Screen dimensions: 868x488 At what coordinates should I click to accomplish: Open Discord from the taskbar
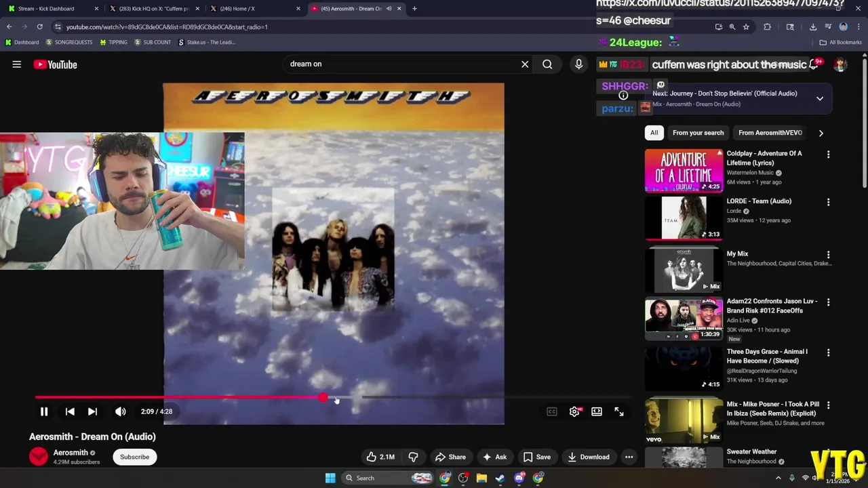[x=519, y=478]
